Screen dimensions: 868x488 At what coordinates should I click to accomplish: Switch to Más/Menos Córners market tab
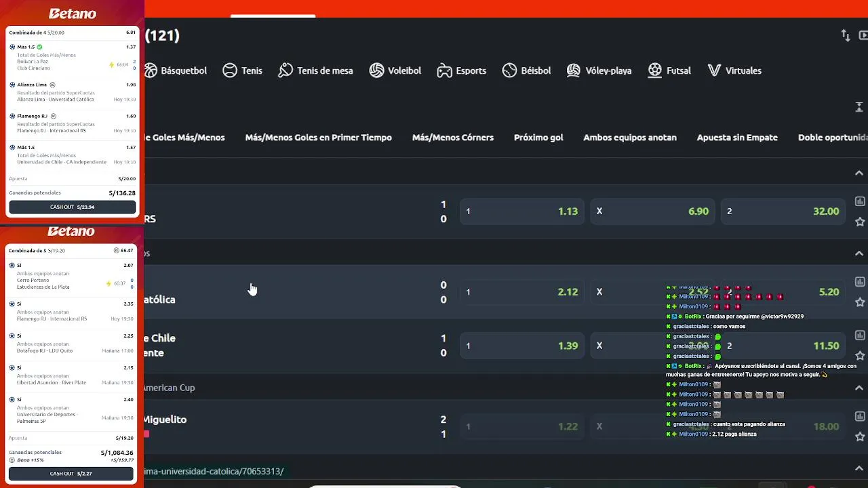453,138
